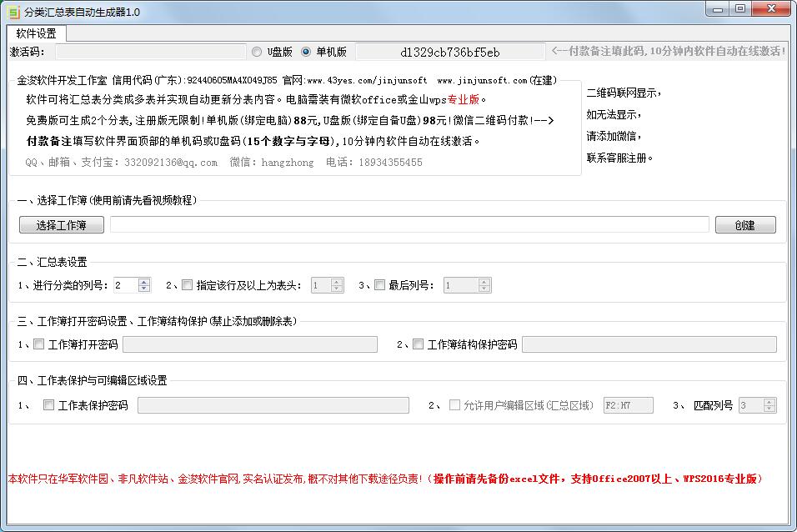Click the 创建 button

click(x=745, y=225)
